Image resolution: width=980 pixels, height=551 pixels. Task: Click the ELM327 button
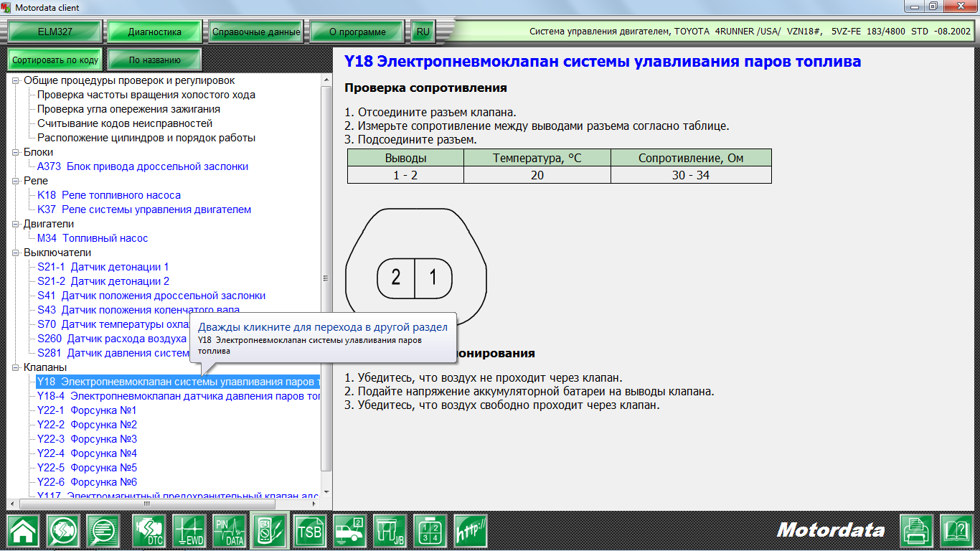coord(55,32)
